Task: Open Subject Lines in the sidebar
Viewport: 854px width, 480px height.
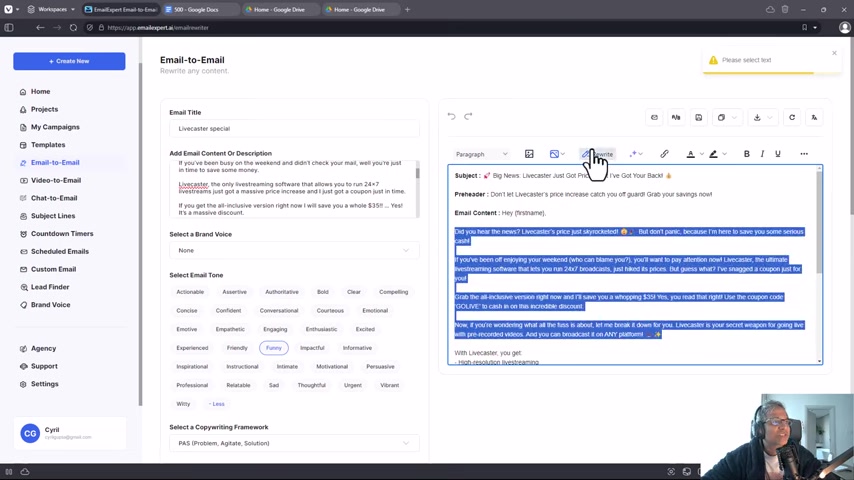Action: pos(53,216)
